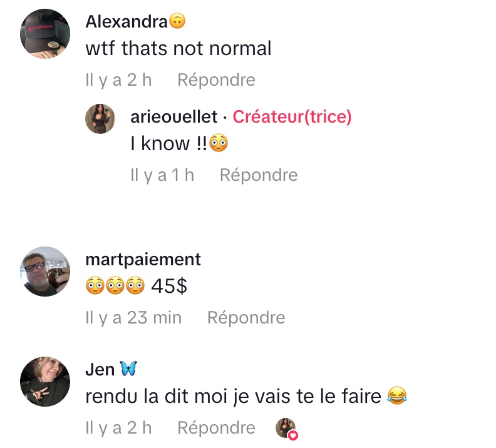The width and height of the screenshot is (496, 448).
Task: Reply to Jen's 'rendu la dit moi' comment
Action: pos(216,428)
